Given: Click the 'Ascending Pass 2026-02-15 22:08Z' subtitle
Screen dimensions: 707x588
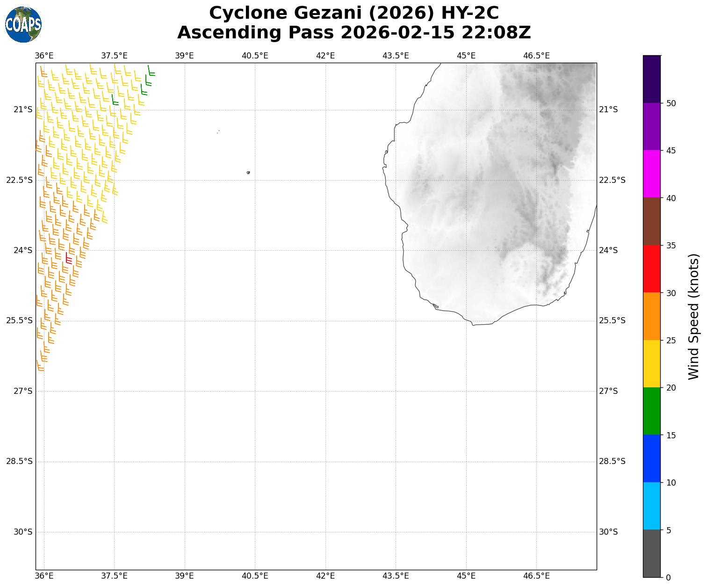Looking at the screenshot, I should [x=354, y=33].
